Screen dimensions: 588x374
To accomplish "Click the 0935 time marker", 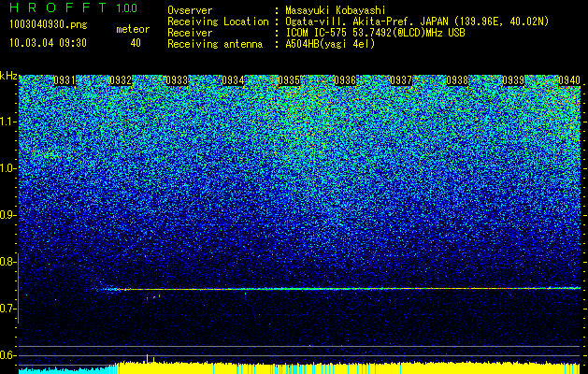I will click(x=289, y=80).
